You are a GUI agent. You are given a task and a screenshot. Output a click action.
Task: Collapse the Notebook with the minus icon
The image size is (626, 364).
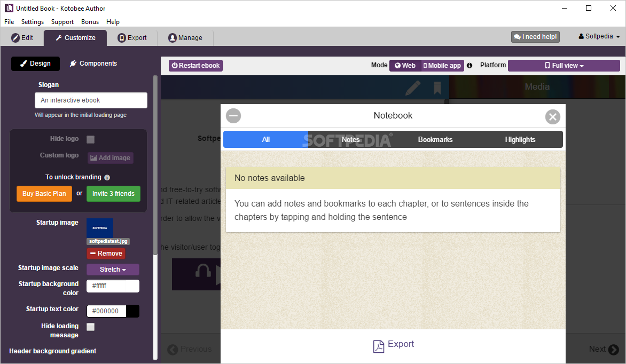[x=233, y=116]
